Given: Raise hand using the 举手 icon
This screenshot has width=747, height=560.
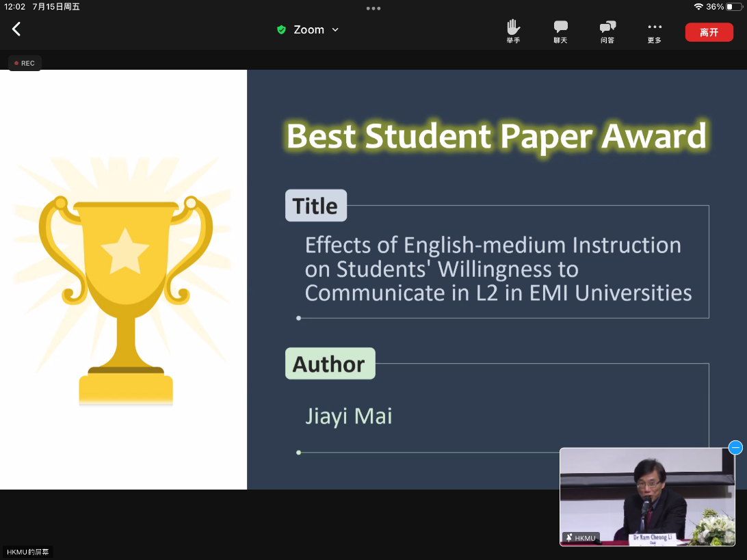Looking at the screenshot, I should [513, 31].
